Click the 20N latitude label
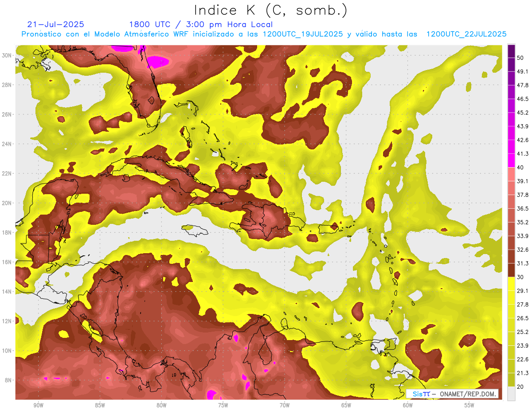This screenshot has height=411, width=532. [7, 203]
